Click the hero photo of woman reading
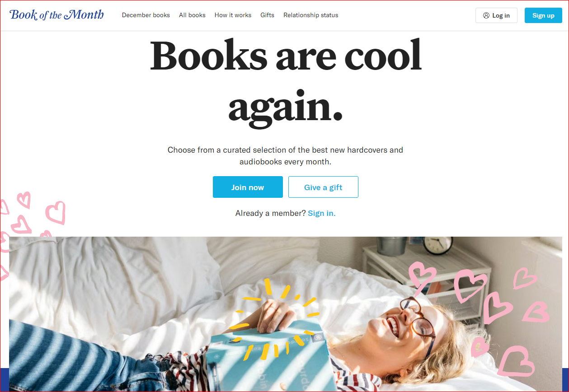Viewport: 569px width, 392px height. (x=284, y=314)
